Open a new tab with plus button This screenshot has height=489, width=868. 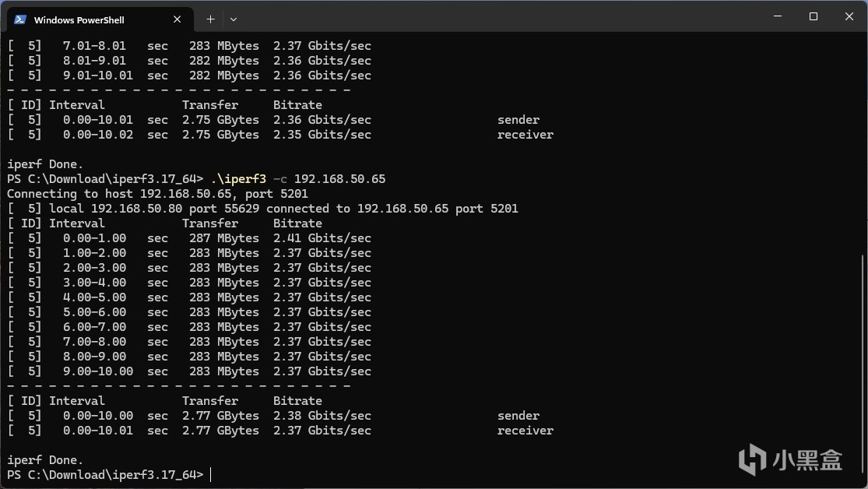[210, 19]
